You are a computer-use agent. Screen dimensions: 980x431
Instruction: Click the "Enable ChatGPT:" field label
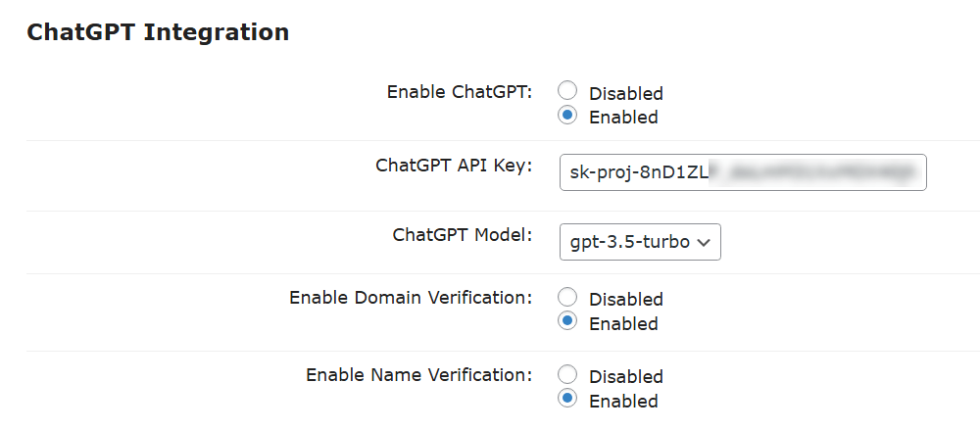tap(459, 92)
